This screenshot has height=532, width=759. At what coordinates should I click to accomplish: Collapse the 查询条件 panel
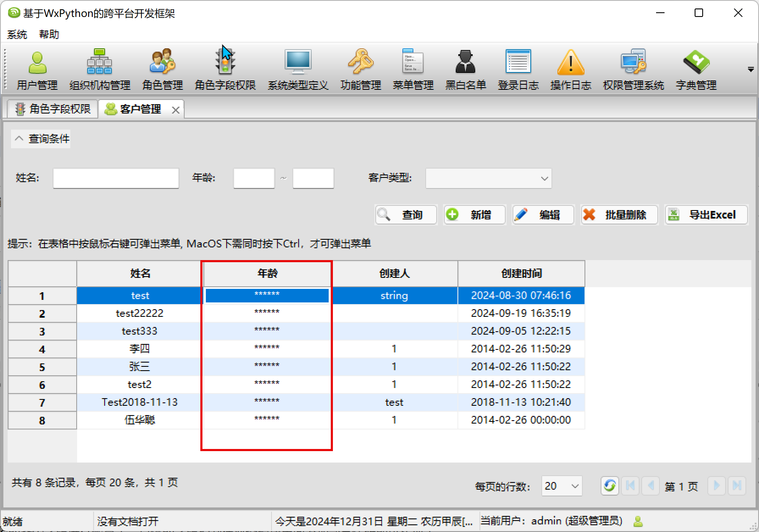(41, 139)
